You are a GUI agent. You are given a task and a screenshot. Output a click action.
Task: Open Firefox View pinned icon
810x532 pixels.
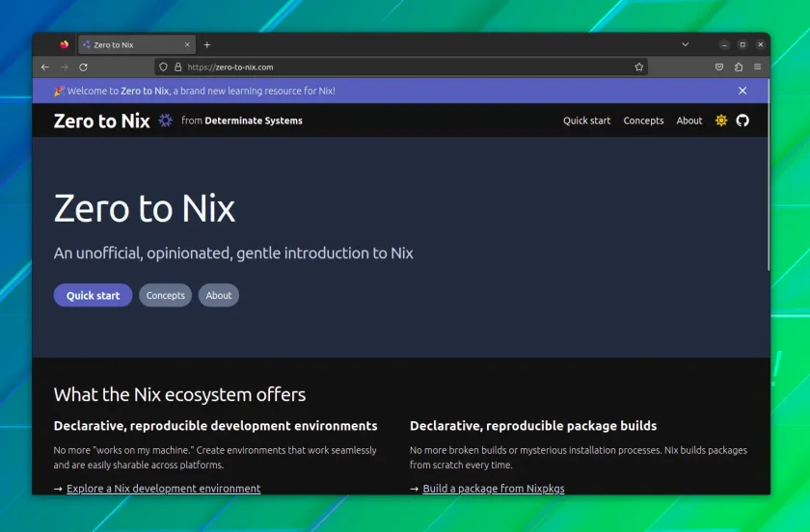64,45
